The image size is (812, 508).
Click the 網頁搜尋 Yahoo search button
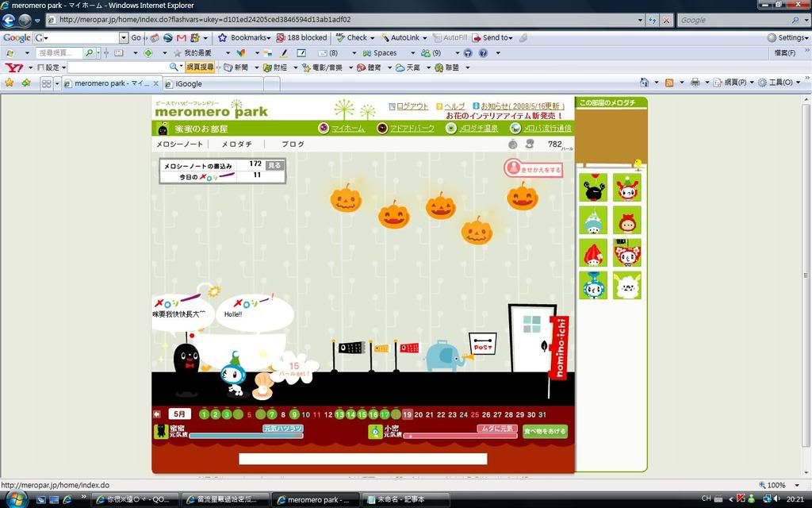pos(200,67)
